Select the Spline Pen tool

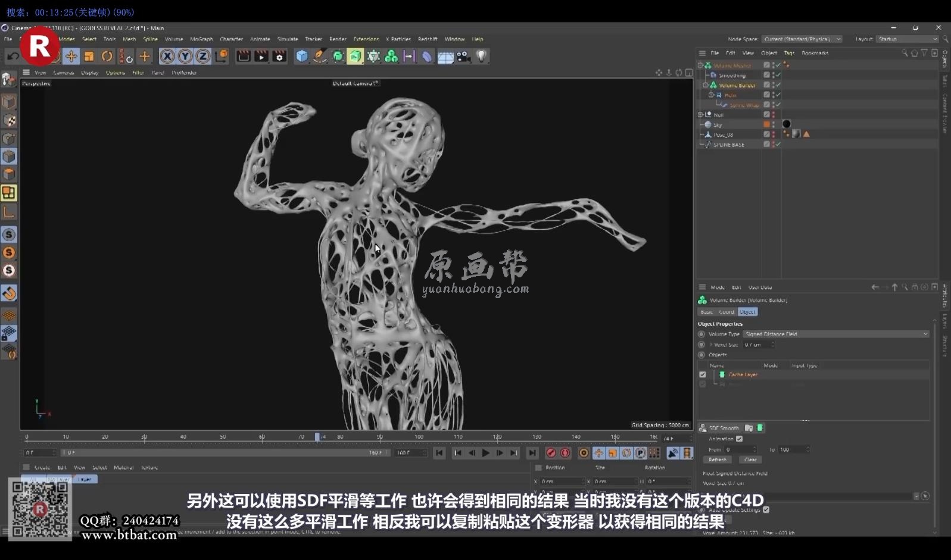tap(320, 56)
